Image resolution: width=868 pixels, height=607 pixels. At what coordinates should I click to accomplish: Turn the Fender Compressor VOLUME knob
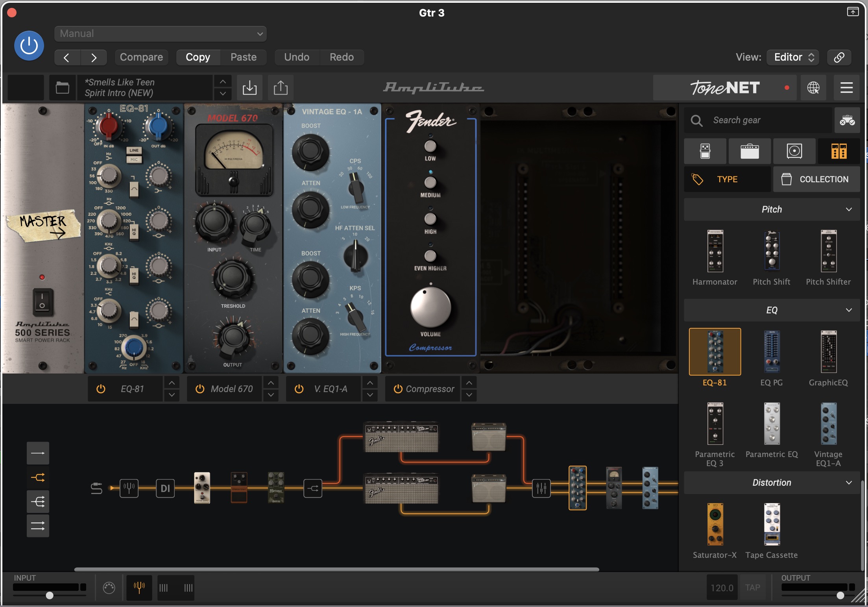[x=430, y=308]
